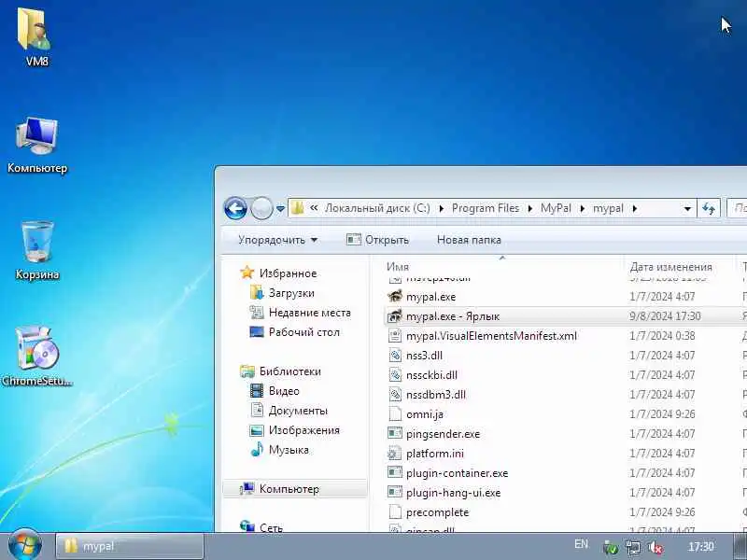Select the precomplete file icon
Image resolution: width=747 pixels, height=560 pixels.
coord(395,511)
